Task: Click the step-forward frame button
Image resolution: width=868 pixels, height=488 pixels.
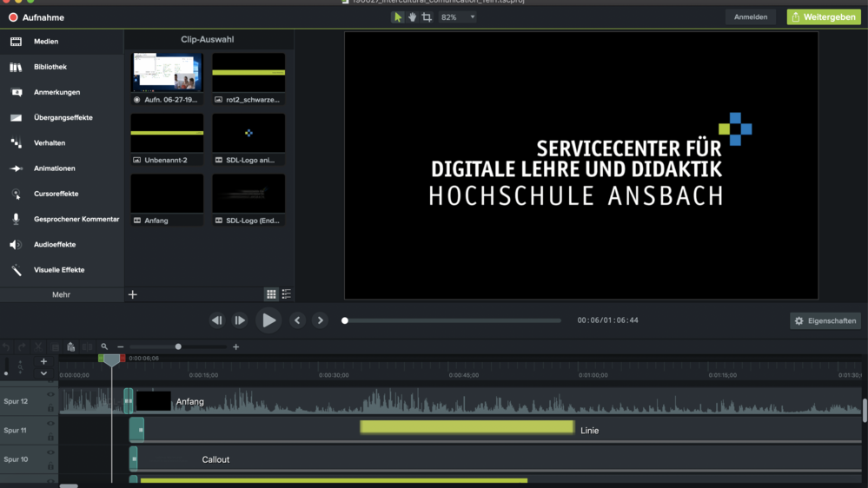Action: [x=240, y=320]
